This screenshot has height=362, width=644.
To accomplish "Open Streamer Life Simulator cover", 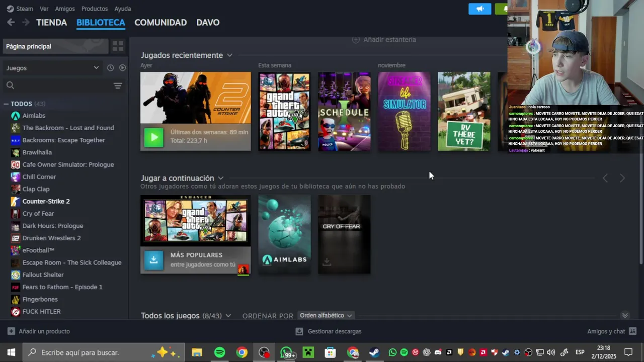I will [404, 111].
